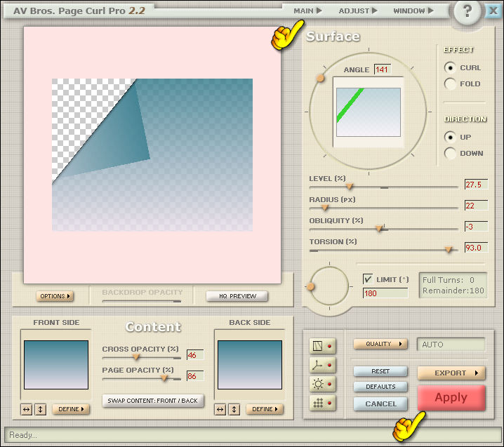The image size is (504, 447).
Task: Click the Obliquity slider handle
Action: point(379,229)
